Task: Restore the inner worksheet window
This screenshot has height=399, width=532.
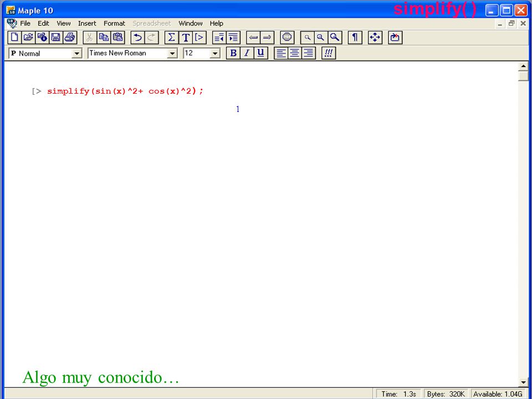Action: point(511,23)
